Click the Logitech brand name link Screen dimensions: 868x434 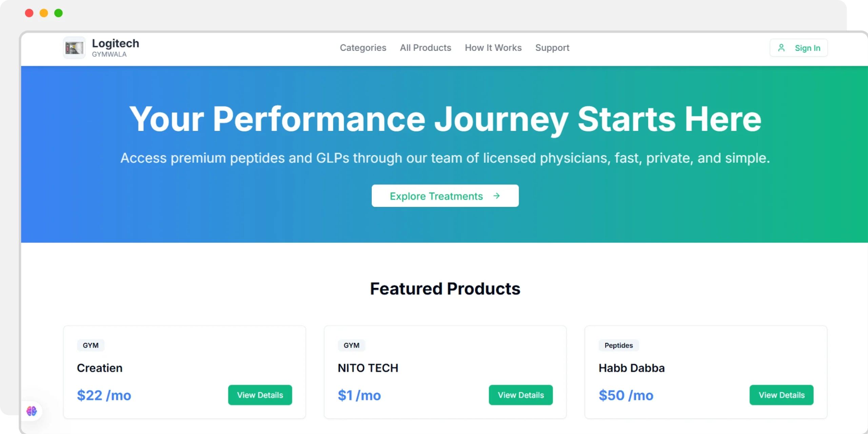(x=115, y=43)
